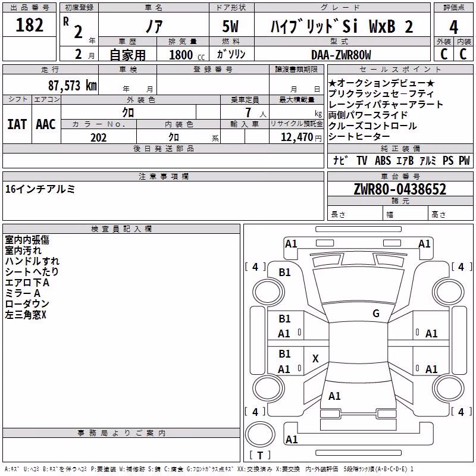476x476 pixels.
Task: Click the seating capacity 7 人
Action: [255, 112]
